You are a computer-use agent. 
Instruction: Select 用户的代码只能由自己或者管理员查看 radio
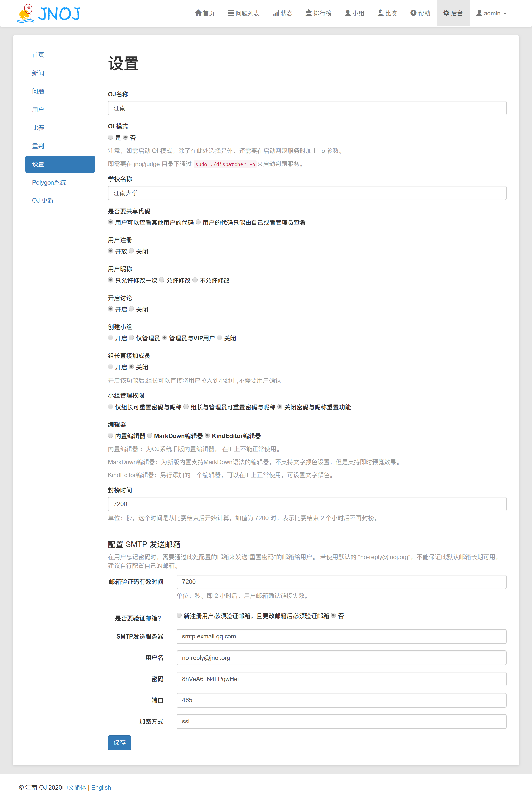click(x=198, y=222)
